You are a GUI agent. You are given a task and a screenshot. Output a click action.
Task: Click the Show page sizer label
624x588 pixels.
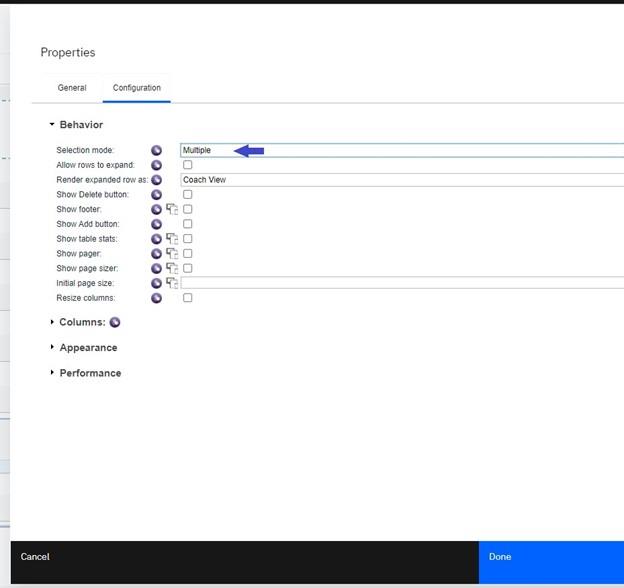pyautogui.click(x=87, y=269)
